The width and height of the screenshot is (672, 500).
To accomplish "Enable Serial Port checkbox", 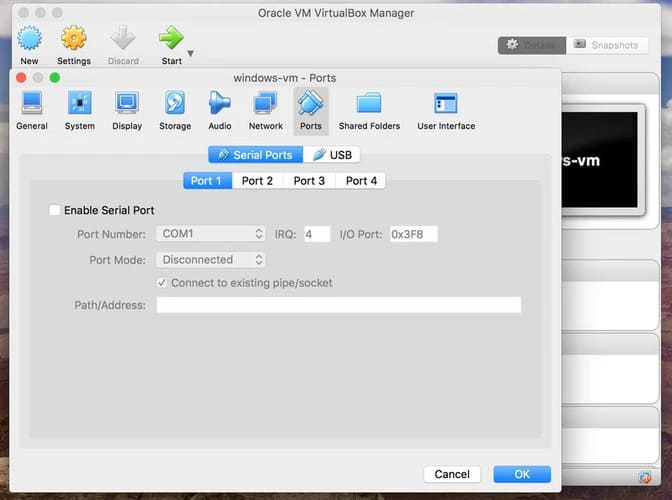I will tap(54, 210).
